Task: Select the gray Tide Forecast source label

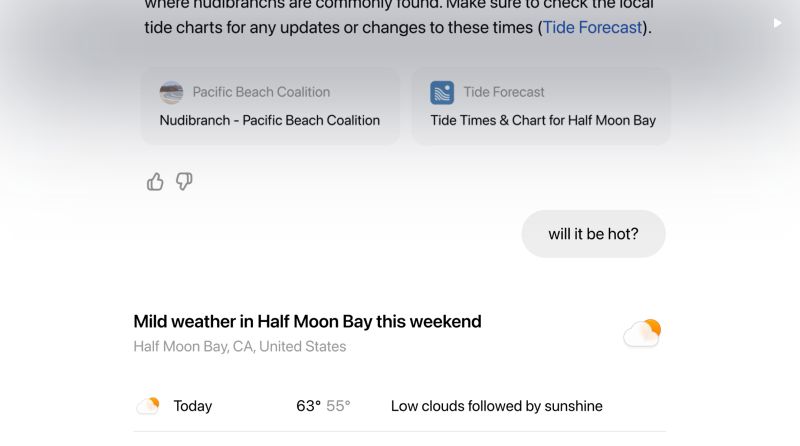Action: pos(504,92)
